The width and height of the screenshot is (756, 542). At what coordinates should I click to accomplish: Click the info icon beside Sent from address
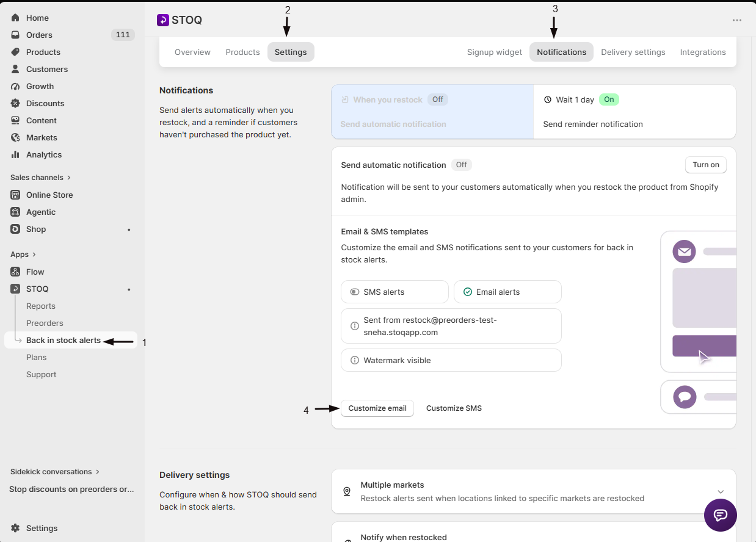[x=355, y=326]
